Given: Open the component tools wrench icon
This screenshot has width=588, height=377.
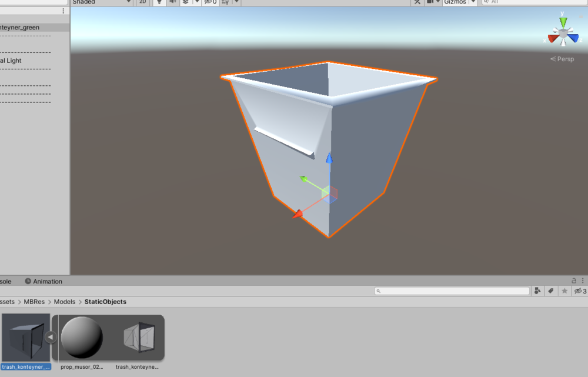Looking at the screenshot, I should point(417,2).
